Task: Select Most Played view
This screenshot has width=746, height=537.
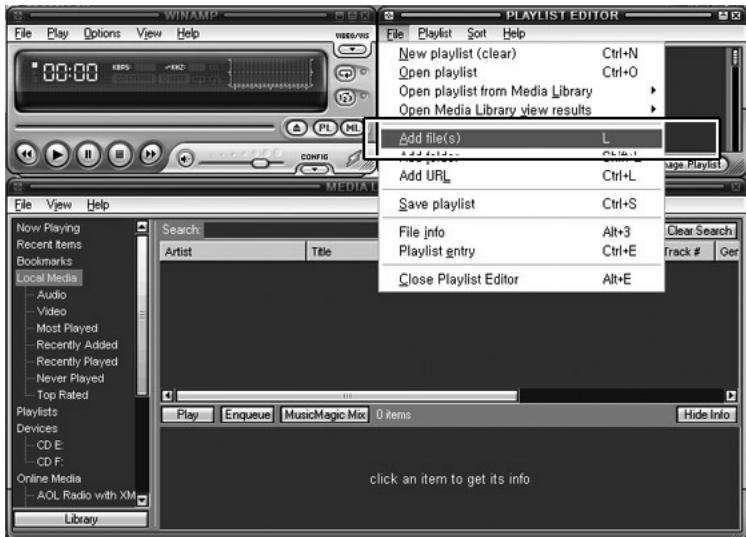Action: click(x=67, y=328)
